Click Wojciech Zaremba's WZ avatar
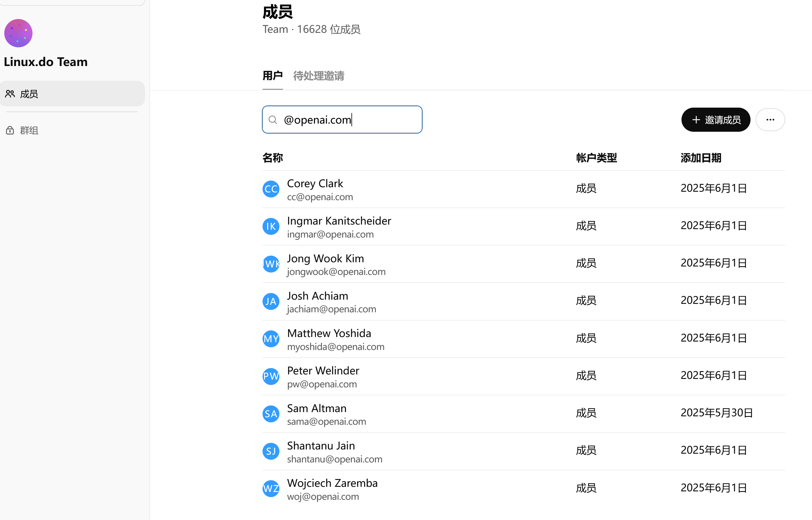This screenshot has width=812, height=520. [x=271, y=489]
